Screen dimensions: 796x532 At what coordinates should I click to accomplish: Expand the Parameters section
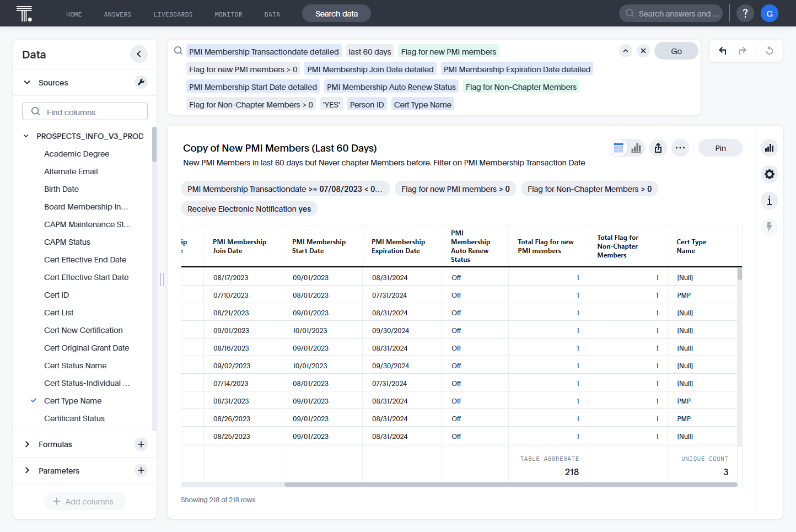pyautogui.click(x=27, y=470)
